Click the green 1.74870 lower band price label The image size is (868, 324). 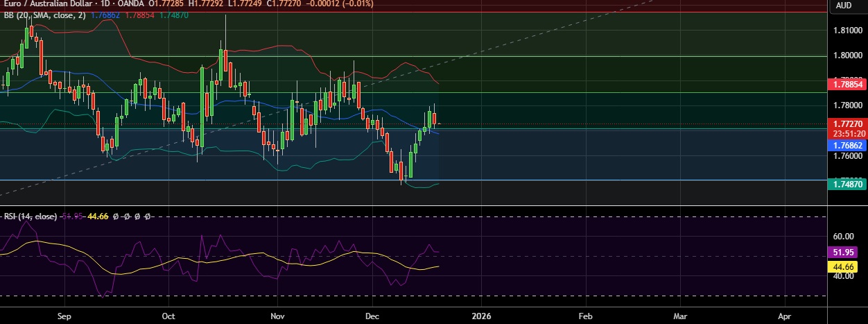coord(848,183)
